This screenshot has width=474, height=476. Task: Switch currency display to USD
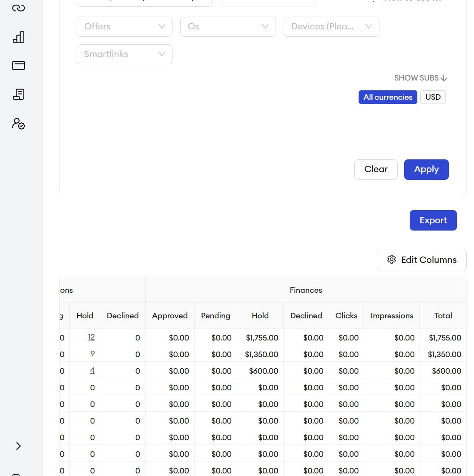coord(433,97)
